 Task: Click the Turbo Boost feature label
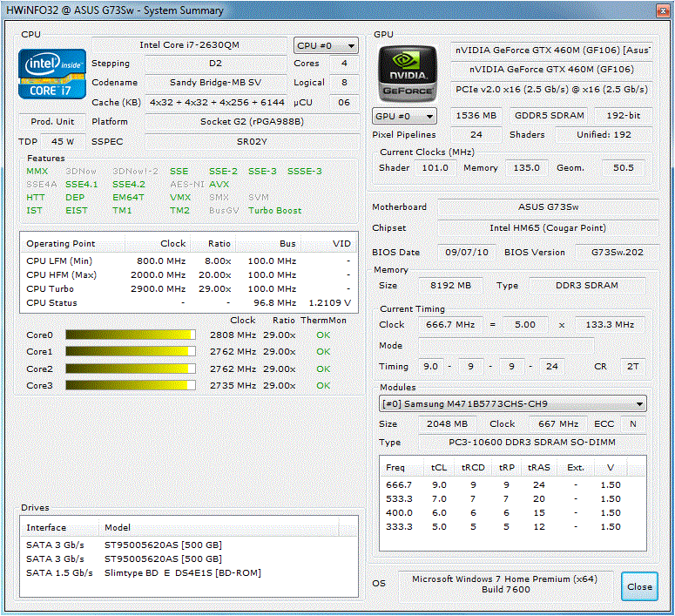(274, 210)
